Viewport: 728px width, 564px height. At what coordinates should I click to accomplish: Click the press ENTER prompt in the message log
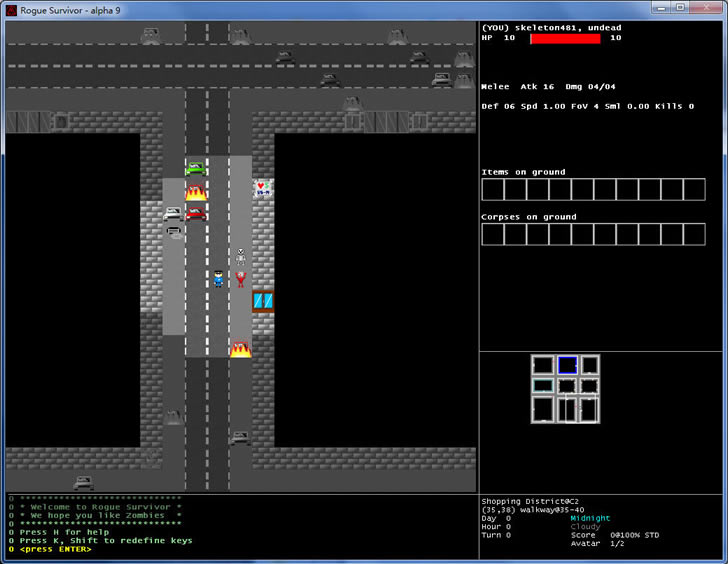[55, 549]
